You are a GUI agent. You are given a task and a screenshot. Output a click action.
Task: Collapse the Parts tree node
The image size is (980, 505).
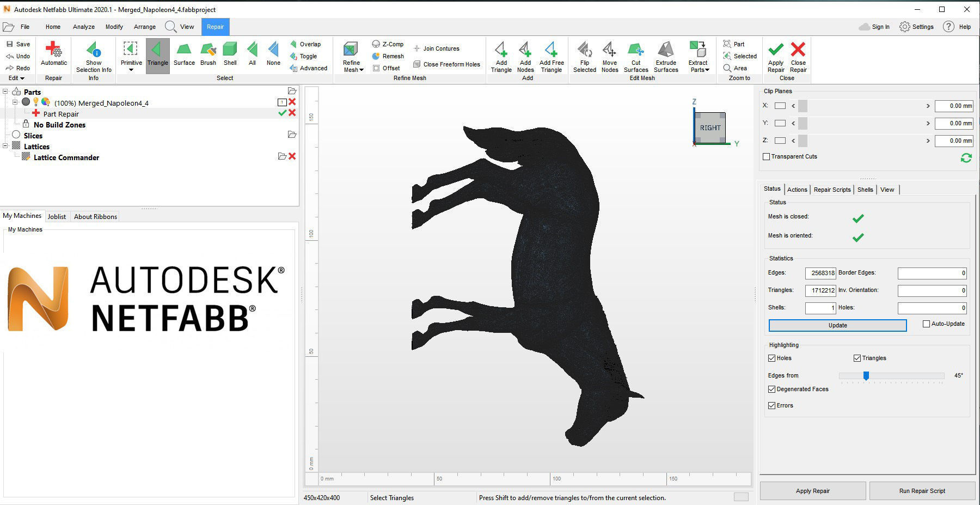point(5,92)
